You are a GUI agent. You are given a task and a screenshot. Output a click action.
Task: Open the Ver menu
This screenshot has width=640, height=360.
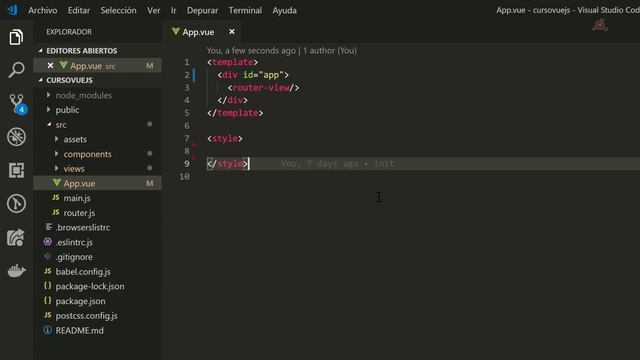click(x=153, y=10)
